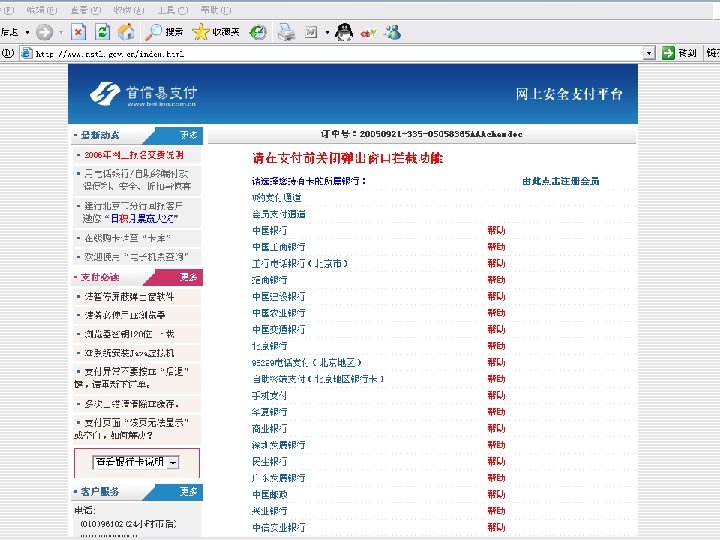Select 中信实业银行 bank link
This screenshot has width=720, height=540.
pos(279,528)
